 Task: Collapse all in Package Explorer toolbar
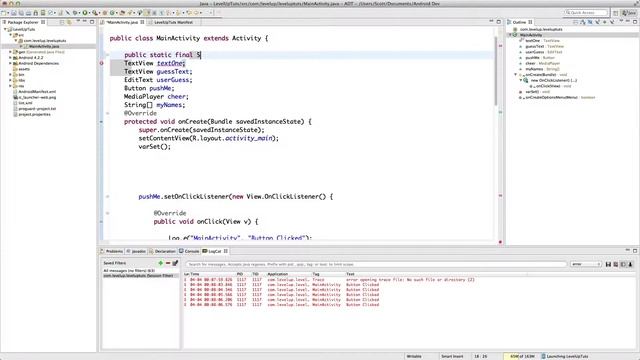(x=62, y=22)
